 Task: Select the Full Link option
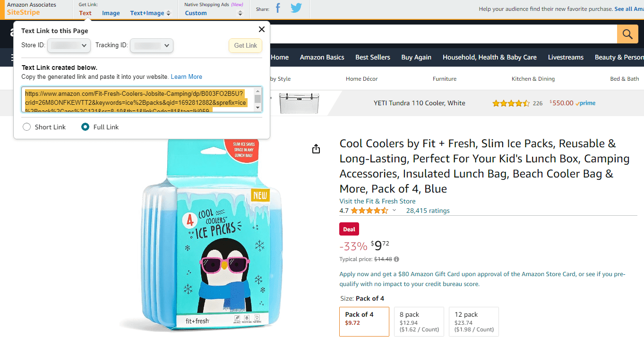pyautogui.click(x=85, y=127)
